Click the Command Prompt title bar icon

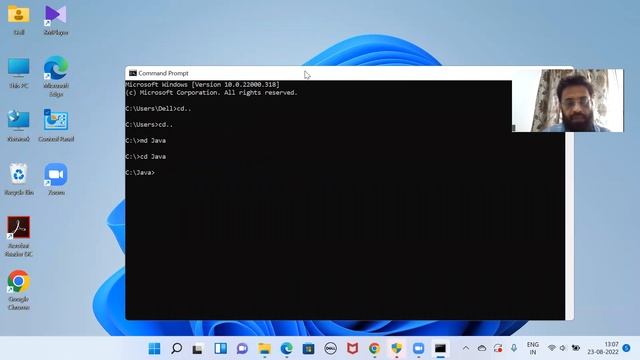(x=132, y=73)
